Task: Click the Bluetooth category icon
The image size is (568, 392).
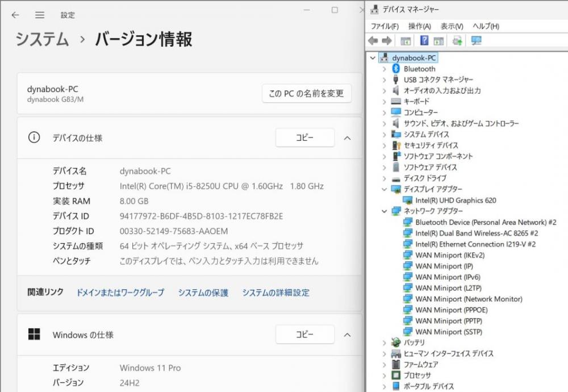Action: click(x=396, y=69)
